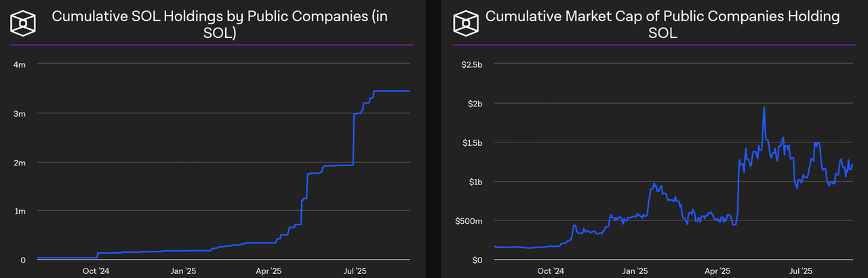Click the Jul '25 label on the market cap chart

[x=802, y=271]
